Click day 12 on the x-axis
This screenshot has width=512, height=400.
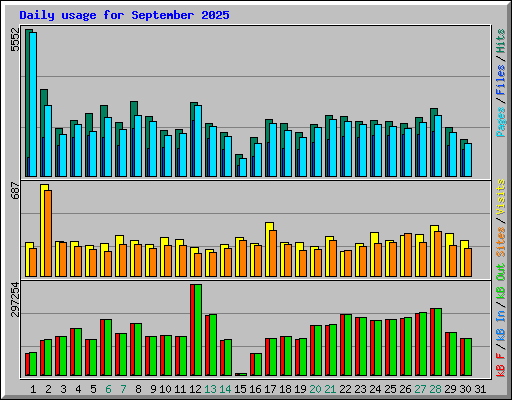click(x=195, y=389)
